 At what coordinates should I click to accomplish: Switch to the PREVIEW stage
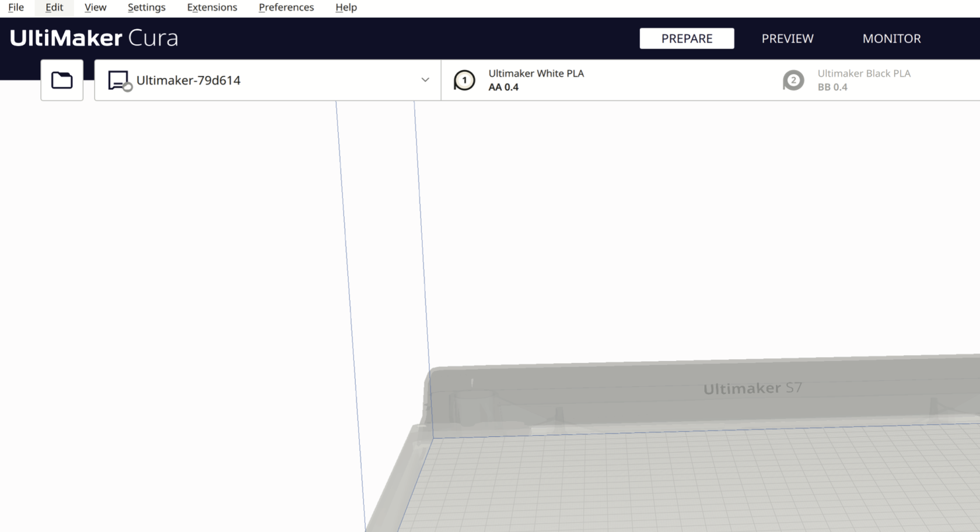point(787,38)
